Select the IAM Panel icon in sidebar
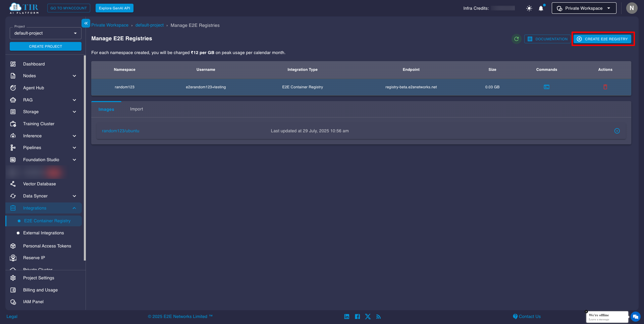 point(13,302)
